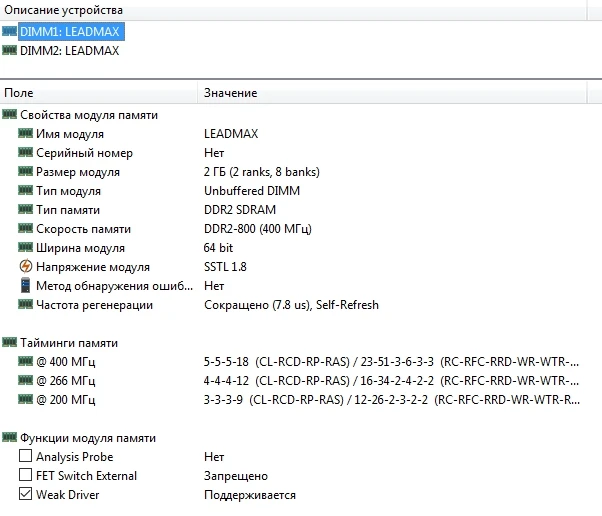Select the Свойства модуля памяти group row
The image size is (602, 516).
pos(89,115)
